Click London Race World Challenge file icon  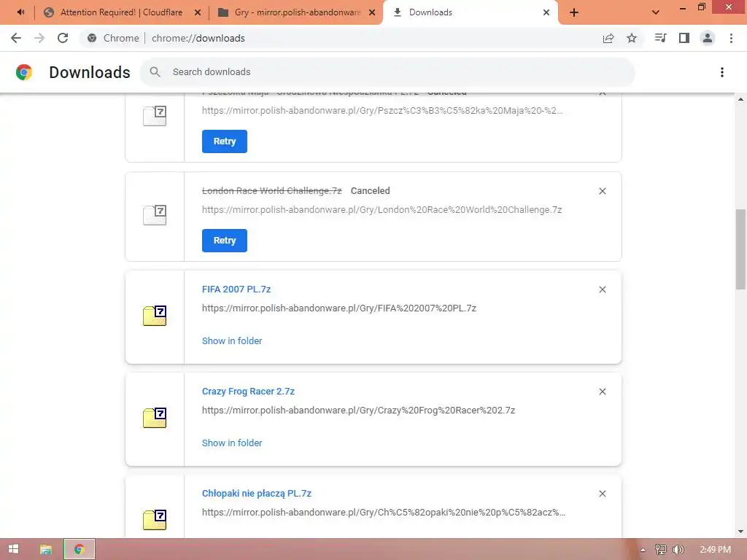(x=155, y=215)
